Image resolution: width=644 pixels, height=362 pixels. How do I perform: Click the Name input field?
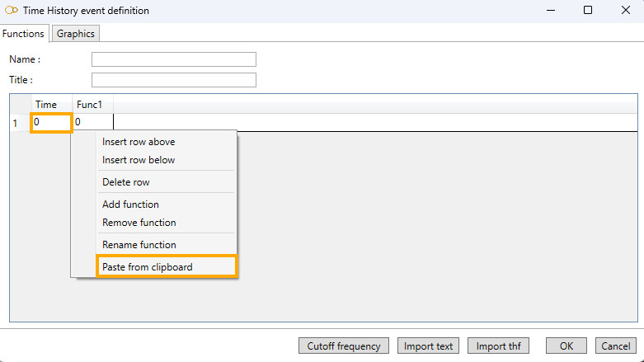[173, 59]
